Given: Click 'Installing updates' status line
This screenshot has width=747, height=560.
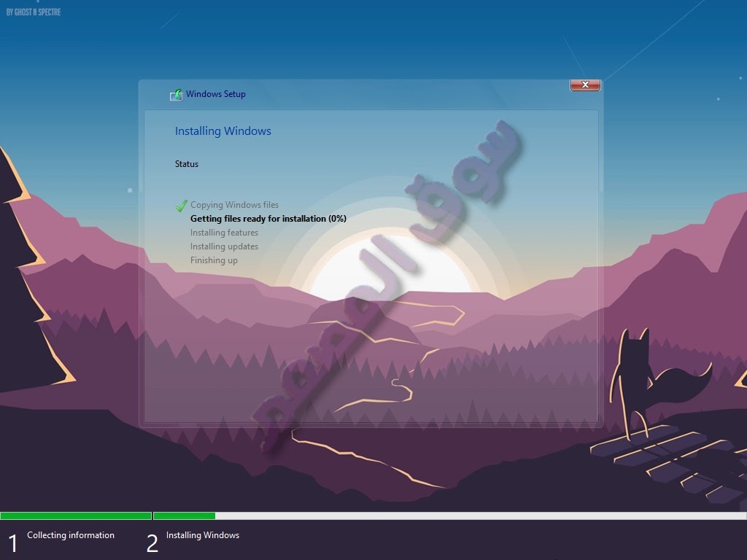Looking at the screenshot, I should click(224, 246).
